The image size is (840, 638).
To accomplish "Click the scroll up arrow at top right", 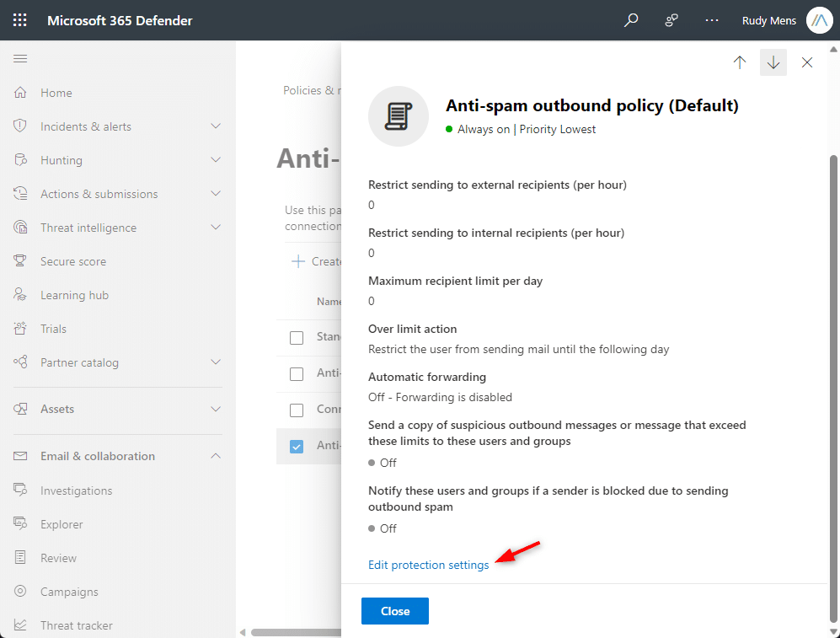I will [x=833, y=49].
